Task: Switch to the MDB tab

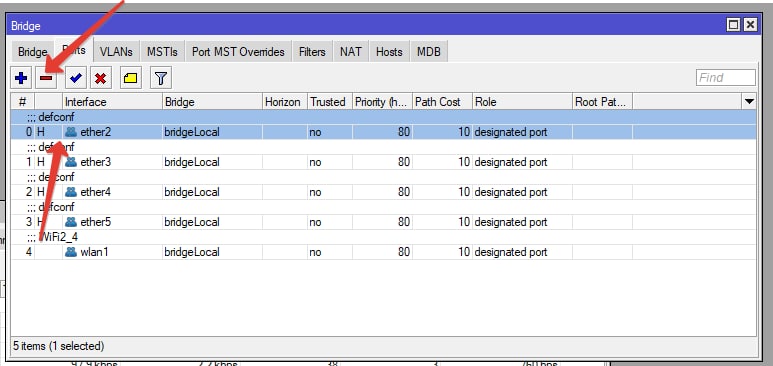Action: (x=428, y=52)
